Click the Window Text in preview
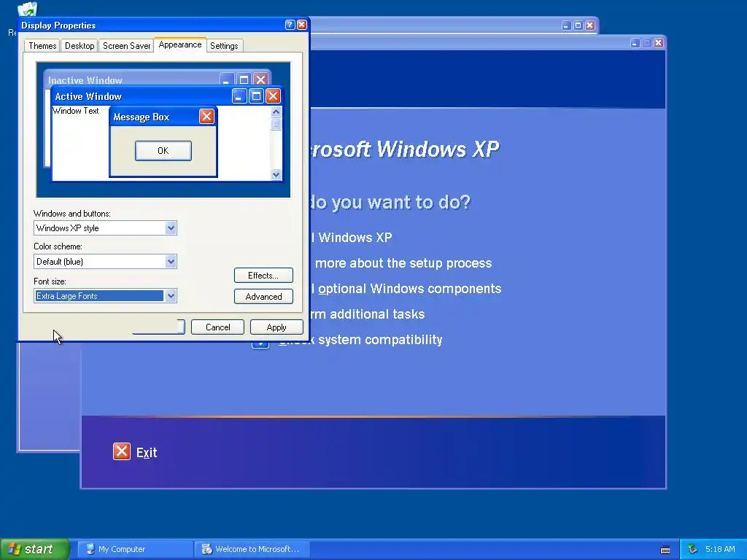The width and height of the screenshot is (747, 560). tap(76, 111)
